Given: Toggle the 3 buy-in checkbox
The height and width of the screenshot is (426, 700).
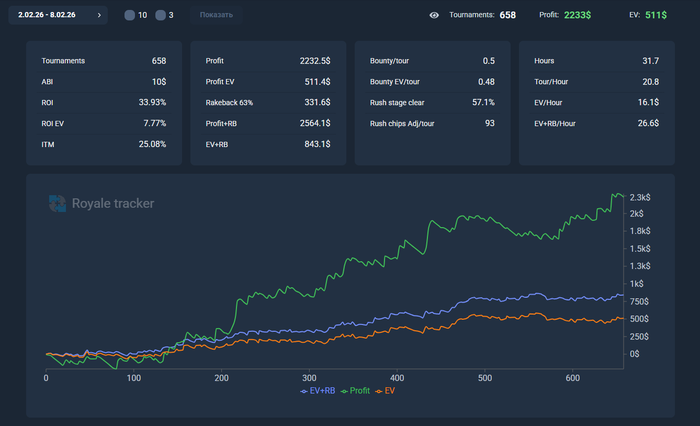Looking at the screenshot, I should click(160, 16).
